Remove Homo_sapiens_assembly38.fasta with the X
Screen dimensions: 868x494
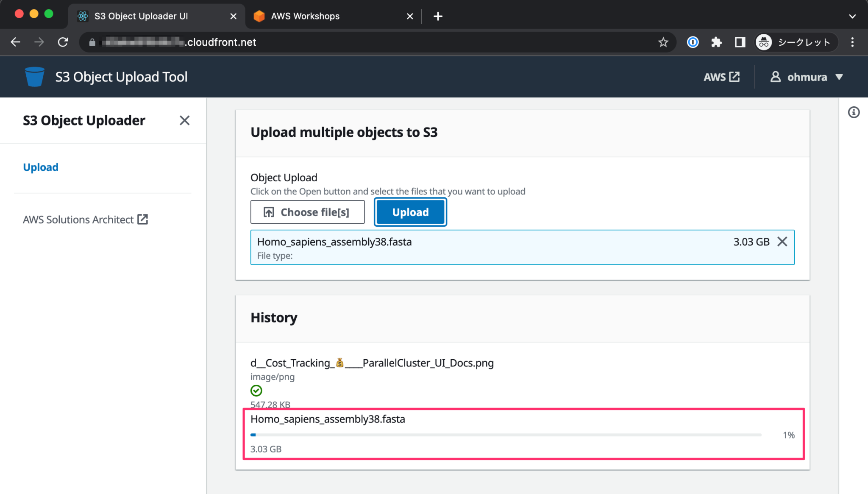[782, 242]
